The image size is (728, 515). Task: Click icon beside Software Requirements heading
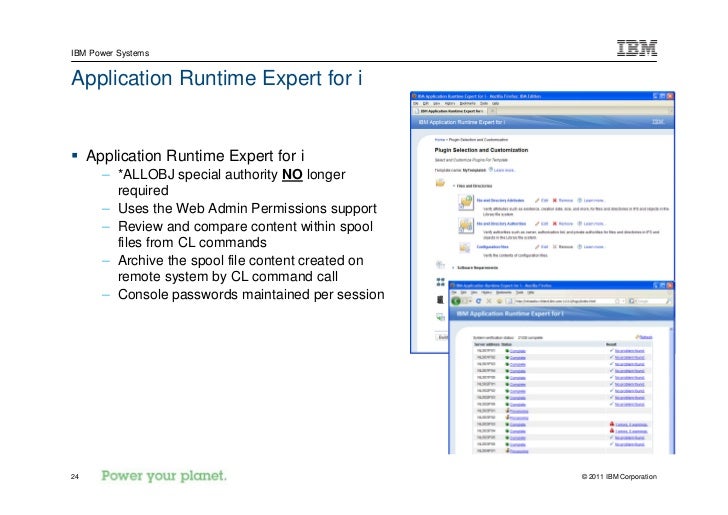[x=440, y=265]
